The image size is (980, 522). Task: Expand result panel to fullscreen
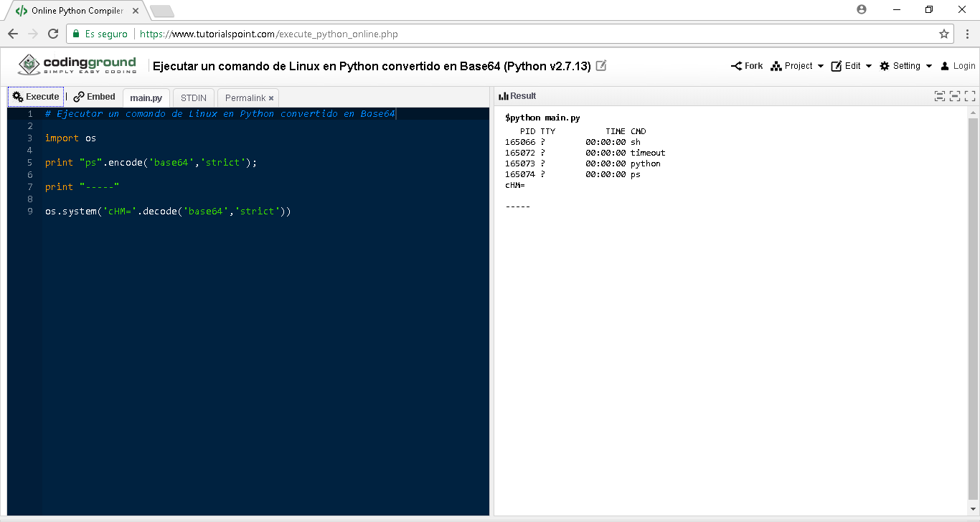click(x=970, y=96)
